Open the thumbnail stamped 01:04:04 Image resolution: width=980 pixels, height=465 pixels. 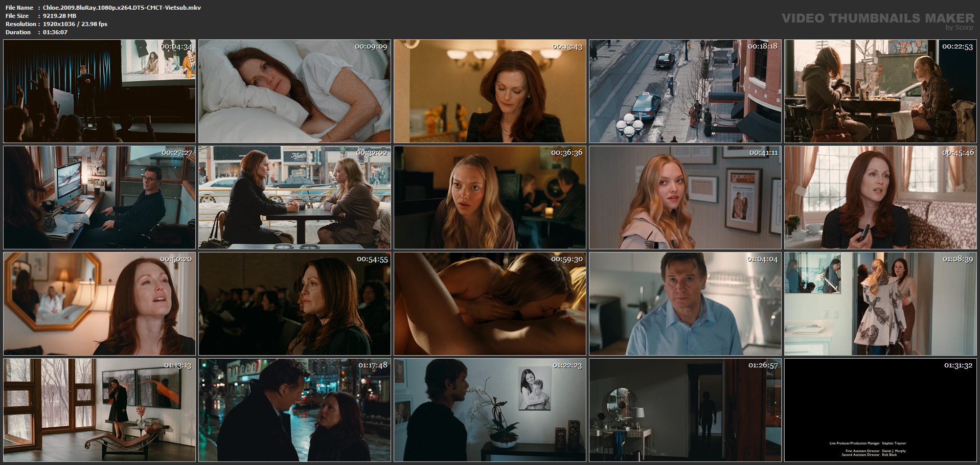pyautogui.click(x=685, y=304)
